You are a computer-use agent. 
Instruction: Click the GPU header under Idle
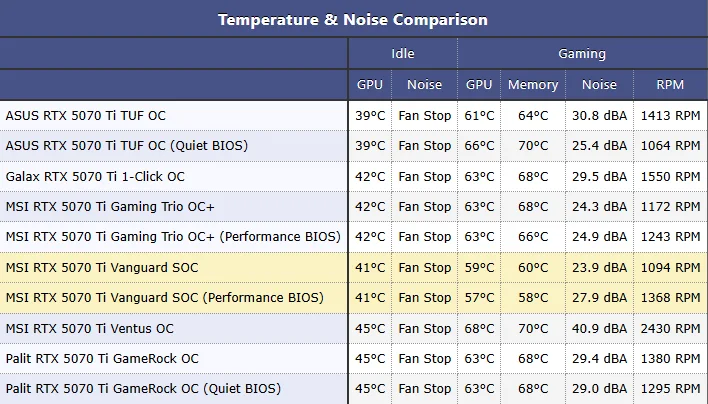[370, 85]
